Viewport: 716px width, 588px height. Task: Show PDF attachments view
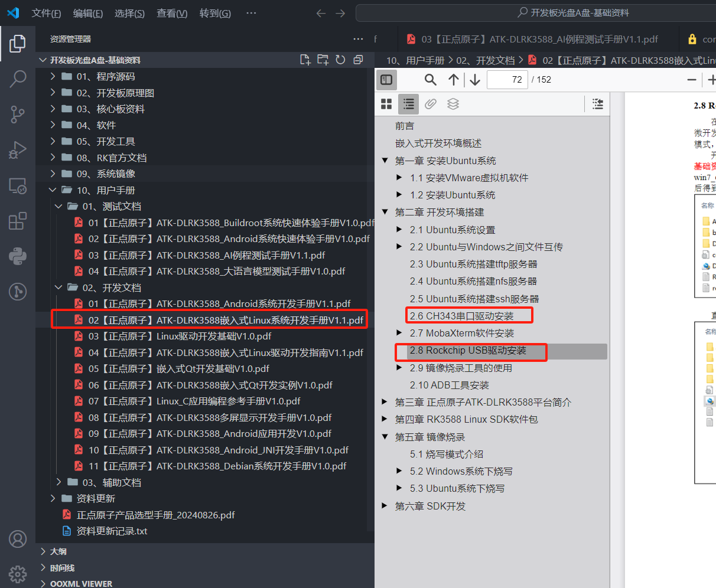pos(431,104)
